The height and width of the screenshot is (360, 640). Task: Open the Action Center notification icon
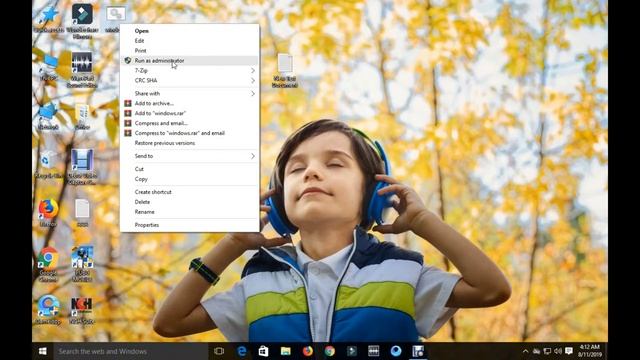click(569, 351)
